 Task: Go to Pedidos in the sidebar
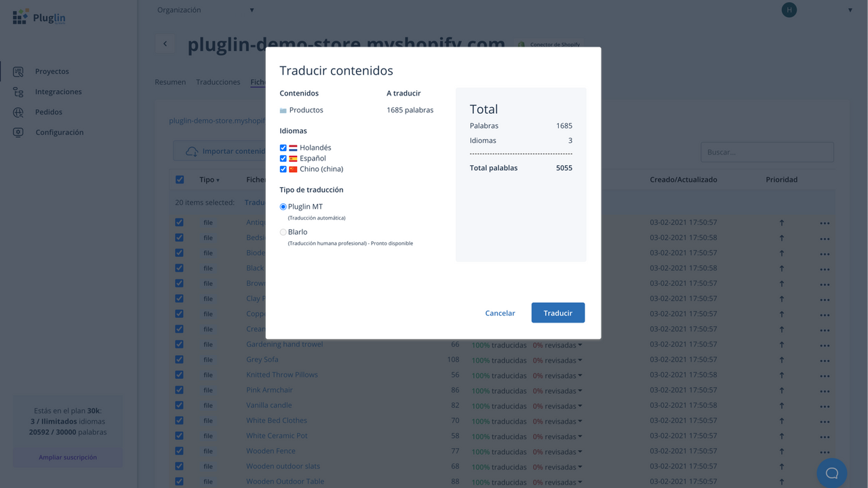tap(49, 112)
